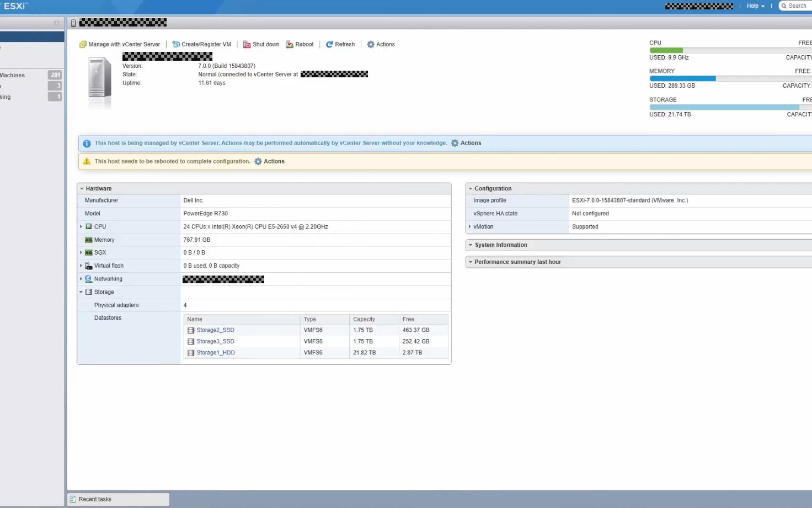Click the SGX icon
This screenshot has height=508, width=812.
(88, 252)
